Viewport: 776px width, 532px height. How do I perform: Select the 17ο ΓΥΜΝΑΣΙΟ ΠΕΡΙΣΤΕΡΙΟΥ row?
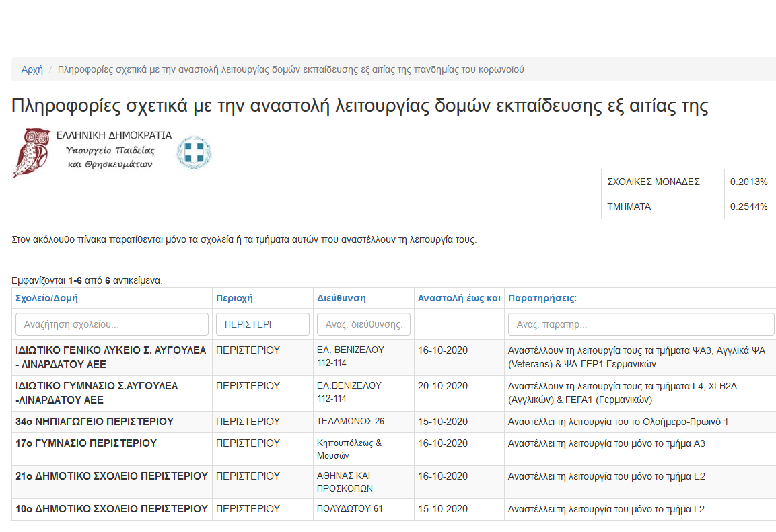coord(86,443)
